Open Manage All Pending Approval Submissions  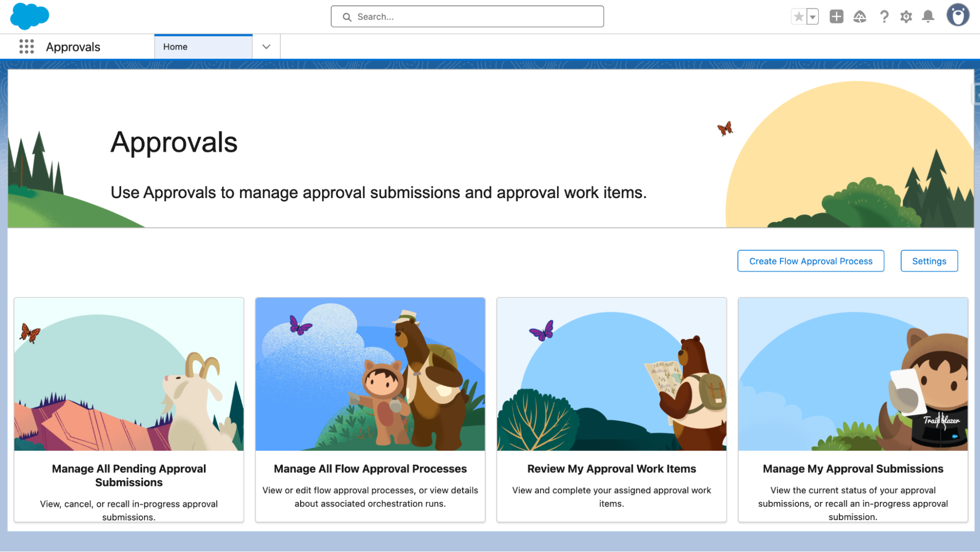click(x=129, y=475)
